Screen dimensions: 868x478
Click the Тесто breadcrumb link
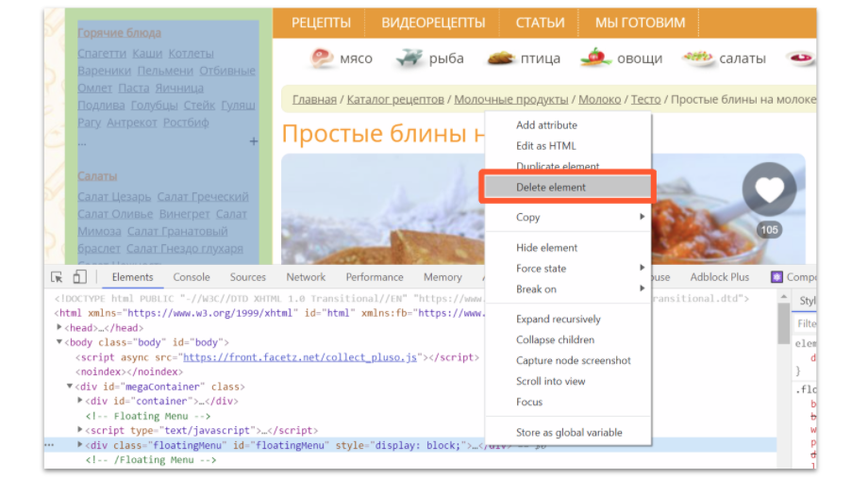[x=645, y=99]
